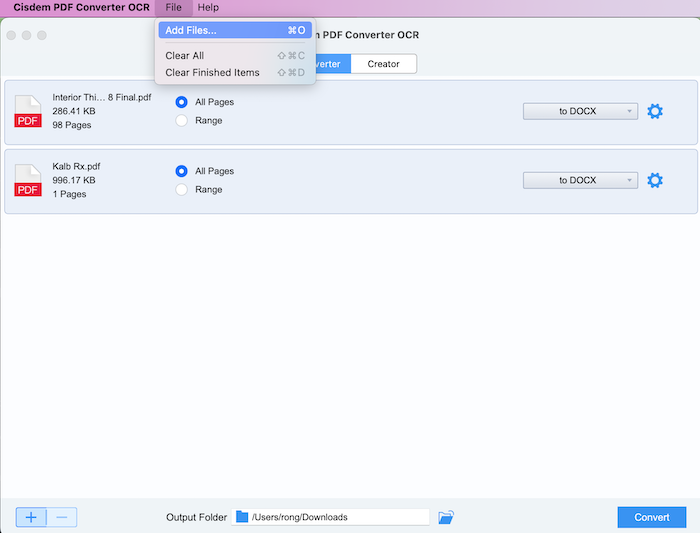
Task: Click the minus remove file button
Action: [62, 517]
